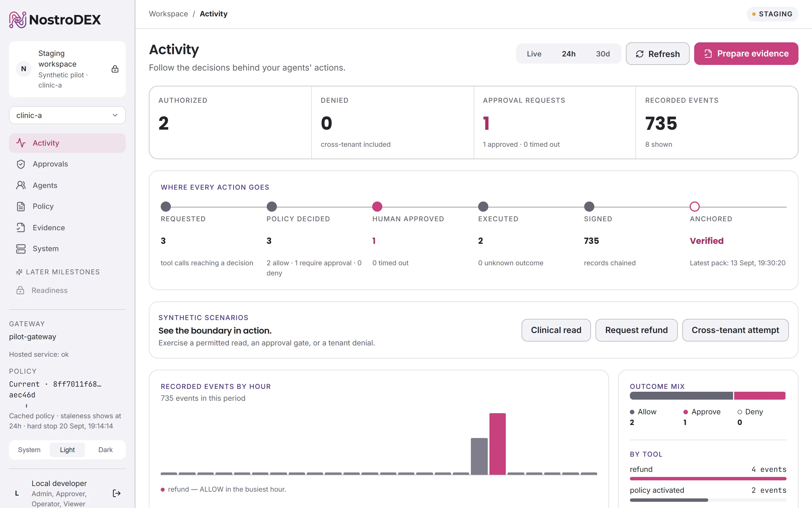Click the 'Hosted service: ok' status
Image resolution: width=812 pixels, height=508 pixels.
[x=39, y=354]
